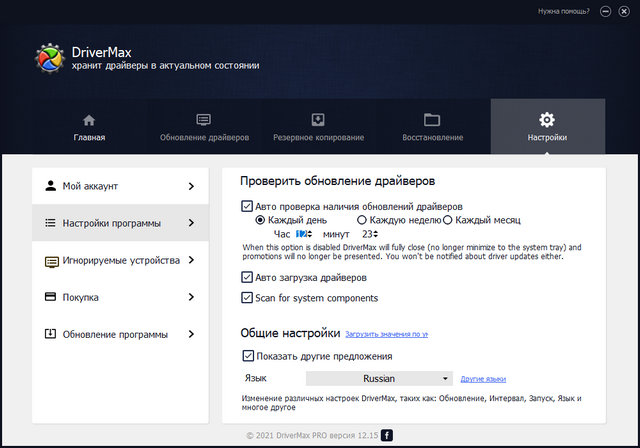Click the ignored devices monitor icon

(x=51, y=261)
